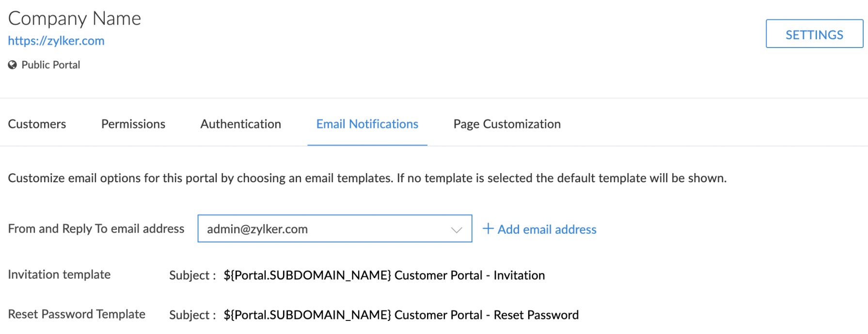
Task: Switch to the Permissions tab
Action: coord(133,124)
